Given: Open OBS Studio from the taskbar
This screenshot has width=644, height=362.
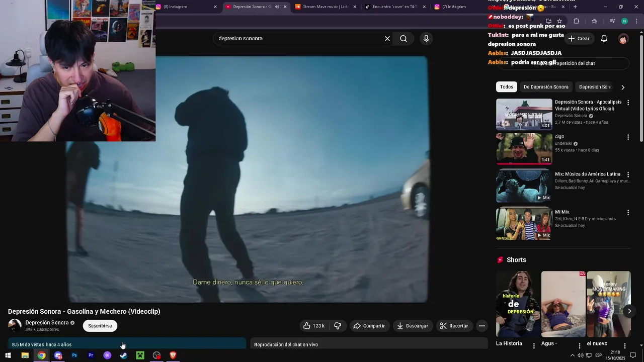Looking at the screenshot, I should click(x=157, y=355).
